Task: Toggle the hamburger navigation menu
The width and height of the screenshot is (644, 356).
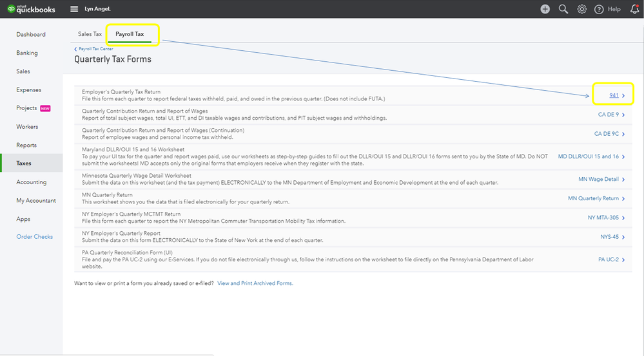Action: (74, 9)
